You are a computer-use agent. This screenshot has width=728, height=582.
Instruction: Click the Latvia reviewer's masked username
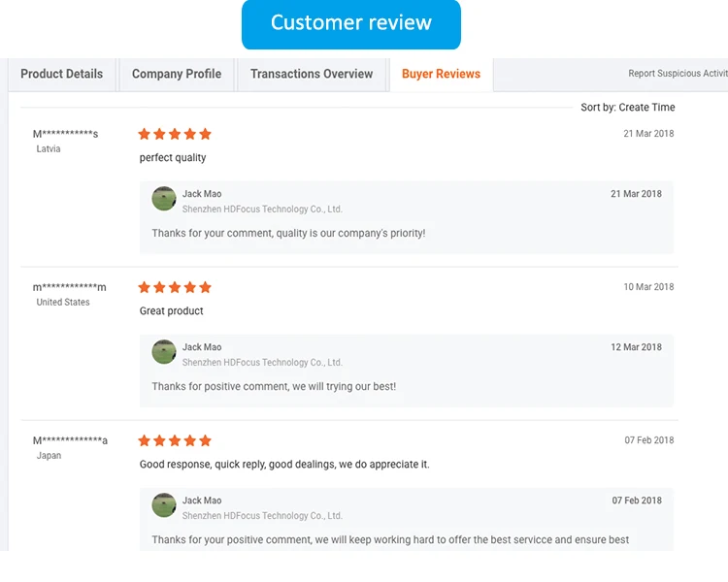pos(65,134)
